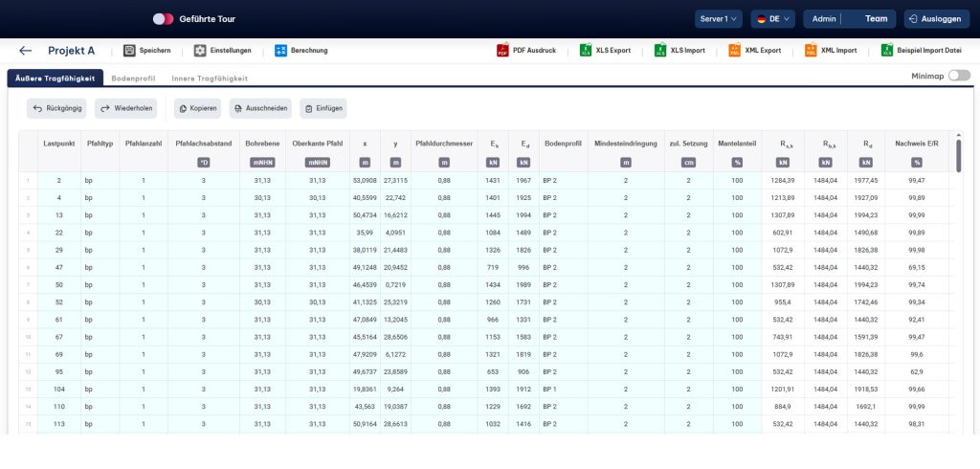The width and height of the screenshot is (980, 469).
Task: Click the back arrow next to Projekt A
Action: click(26, 51)
